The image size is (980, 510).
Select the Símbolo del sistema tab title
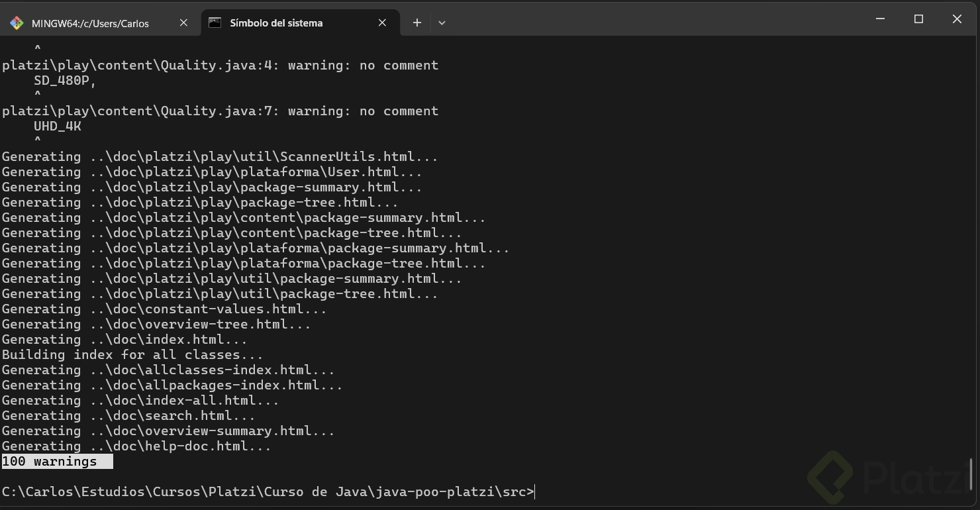pyautogui.click(x=276, y=23)
